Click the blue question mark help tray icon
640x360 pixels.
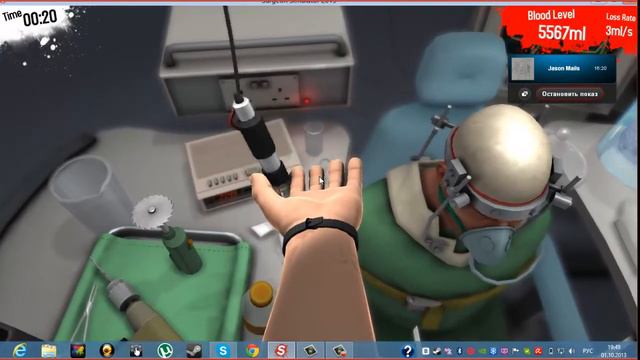click(407, 351)
